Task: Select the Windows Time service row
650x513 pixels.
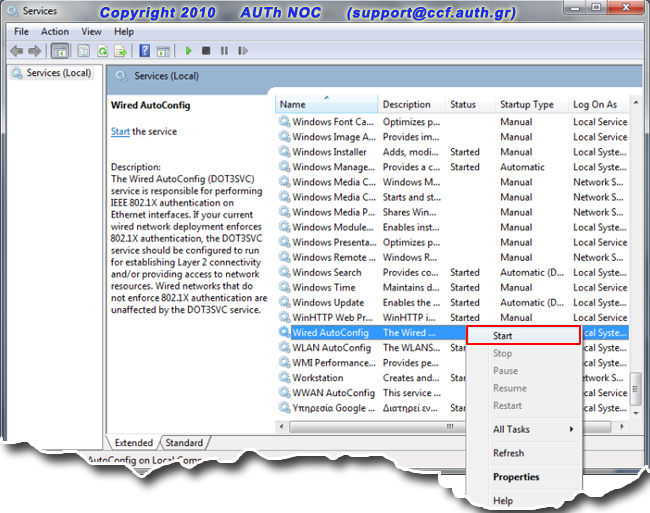Action: [x=452, y=287]
